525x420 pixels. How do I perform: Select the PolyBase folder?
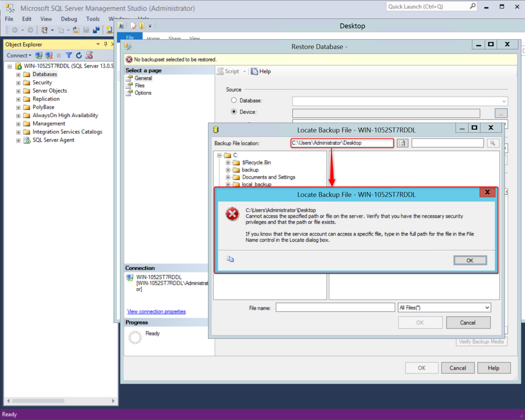pyautogui.click(x=43, y=107)
